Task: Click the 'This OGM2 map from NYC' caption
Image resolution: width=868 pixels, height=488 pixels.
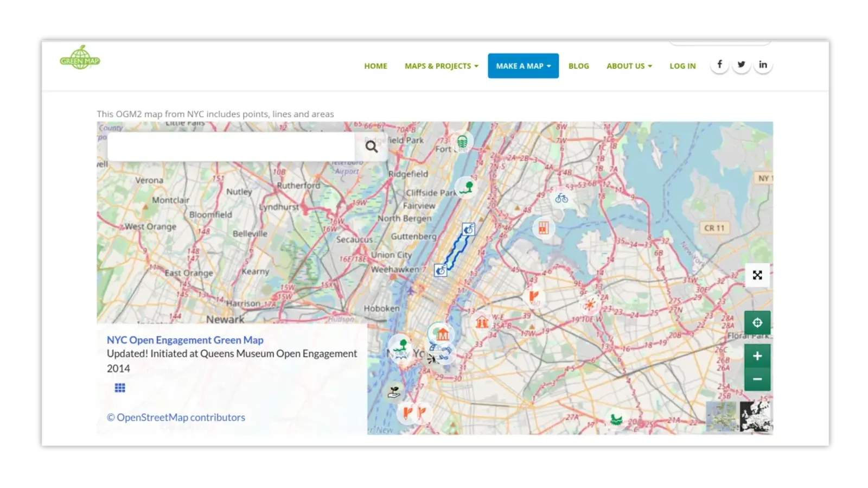Action: [x=215, y=114]
